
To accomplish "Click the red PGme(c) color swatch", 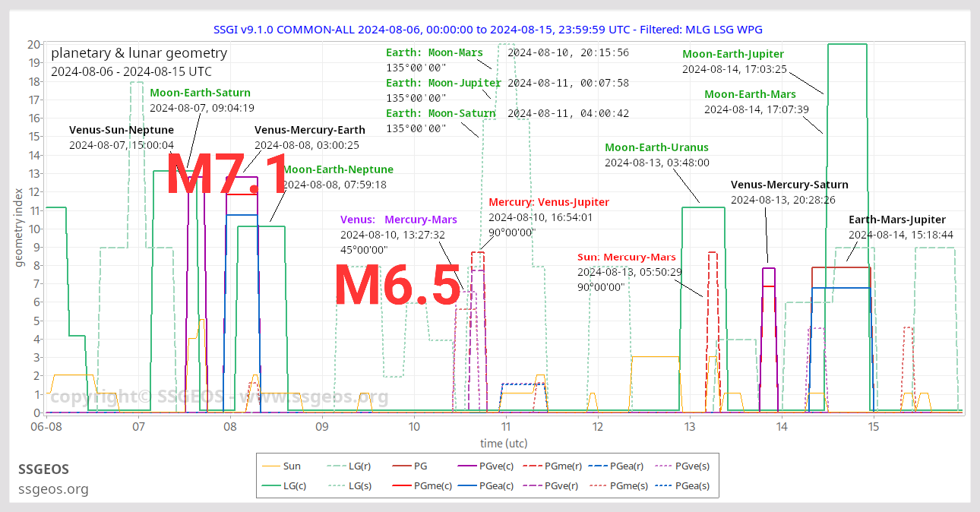I will click(x=403, y=486).
